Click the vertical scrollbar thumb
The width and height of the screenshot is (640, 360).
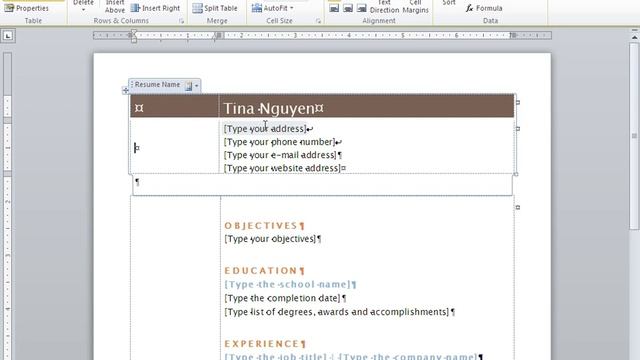pyautogui.click(x=634, y=135)
